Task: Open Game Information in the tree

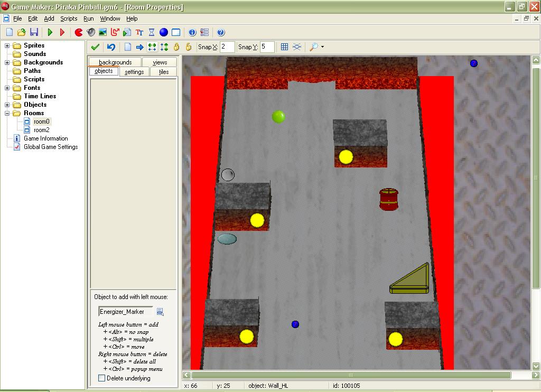Action: tap(45, 138)
